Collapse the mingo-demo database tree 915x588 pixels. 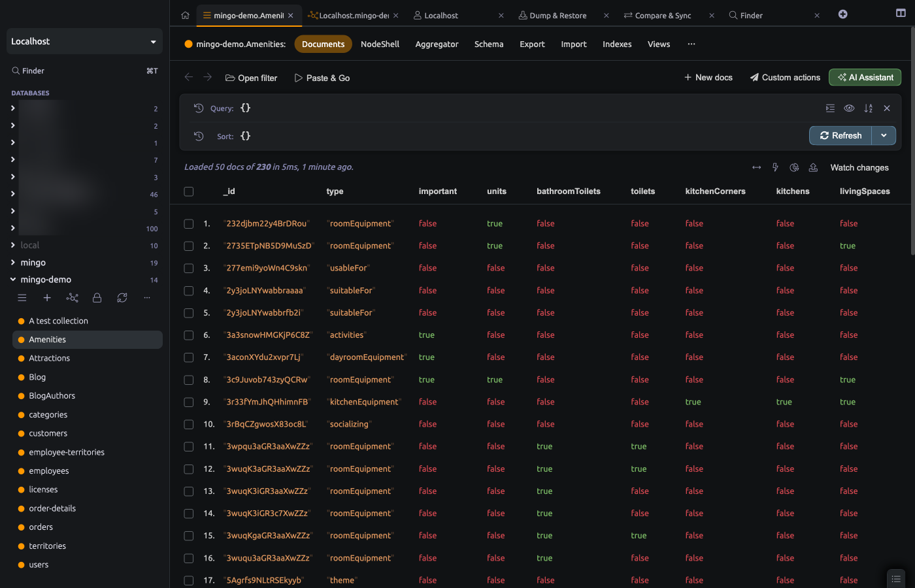point(13,280)
